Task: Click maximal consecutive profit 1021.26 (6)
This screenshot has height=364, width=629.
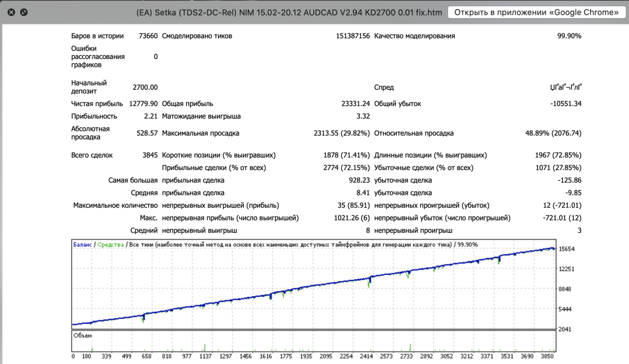Action: click(x=352, y=218)
